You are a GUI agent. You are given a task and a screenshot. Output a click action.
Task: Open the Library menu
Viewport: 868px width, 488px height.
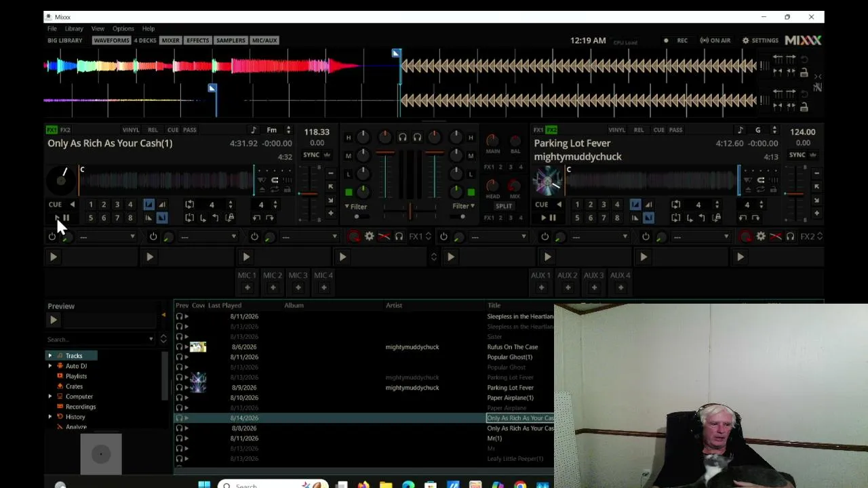click(x=74, y=28)
